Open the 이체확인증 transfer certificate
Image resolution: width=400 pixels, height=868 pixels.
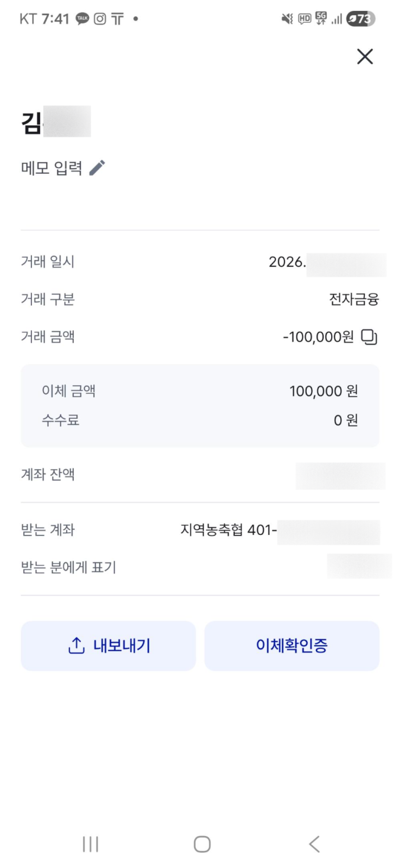292,645
